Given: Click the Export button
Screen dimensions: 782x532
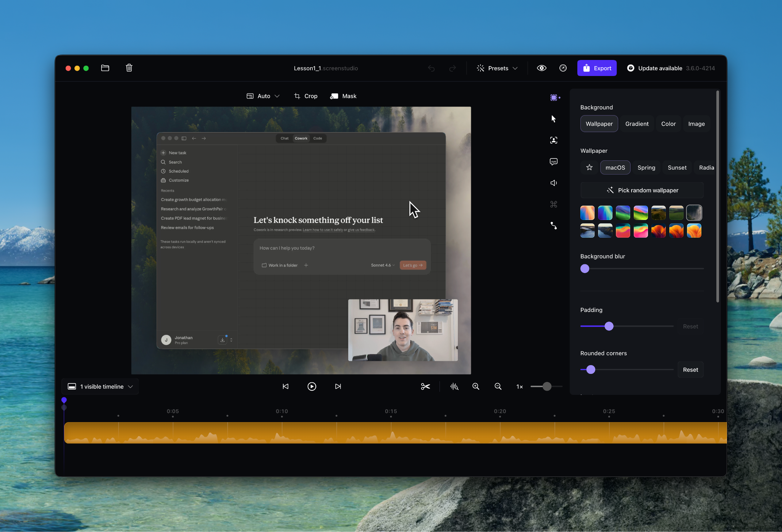Looking at the screenshot, I should click(x=597, y=68).
